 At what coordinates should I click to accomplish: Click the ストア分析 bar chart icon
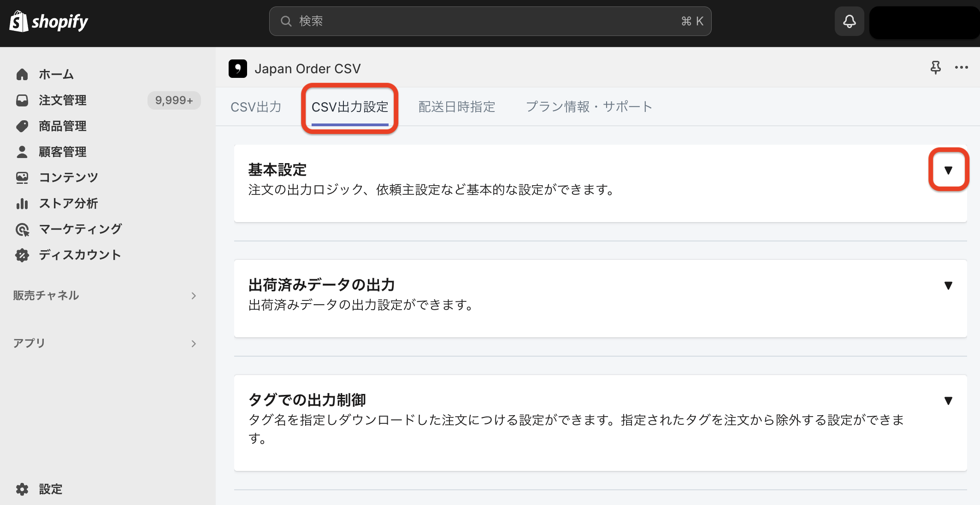pos(22,203)
